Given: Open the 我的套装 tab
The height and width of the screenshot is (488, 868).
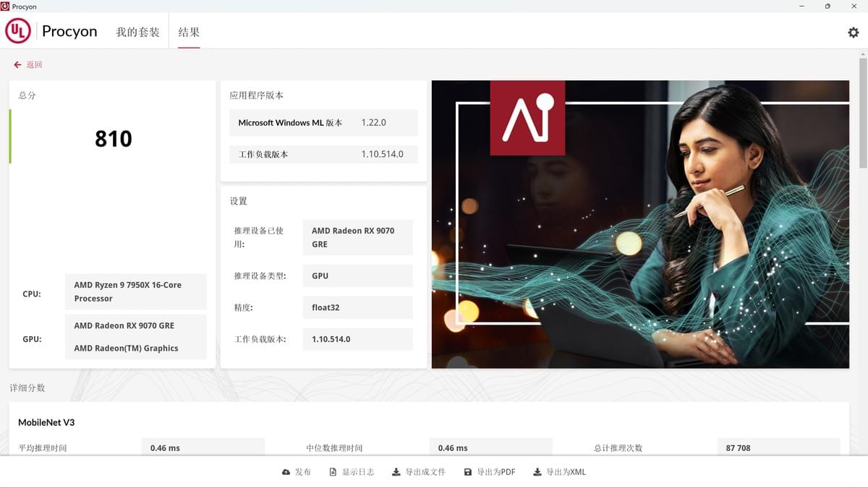Looking at the screenshot, I should [x=137, y=32].
